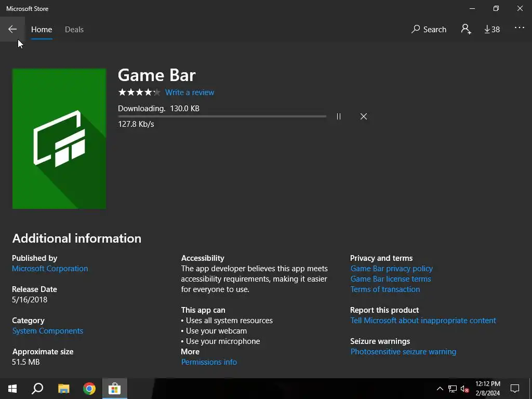Click the Uses all system resources line
Image resolution: width=532 pixels, height=399 pixels.
(227, 321)
